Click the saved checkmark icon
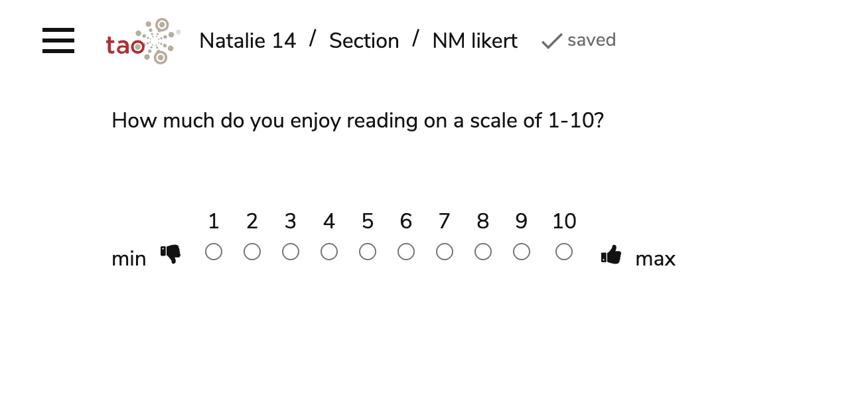This screenshot has height=393, width=868. (x=551, y=40)
